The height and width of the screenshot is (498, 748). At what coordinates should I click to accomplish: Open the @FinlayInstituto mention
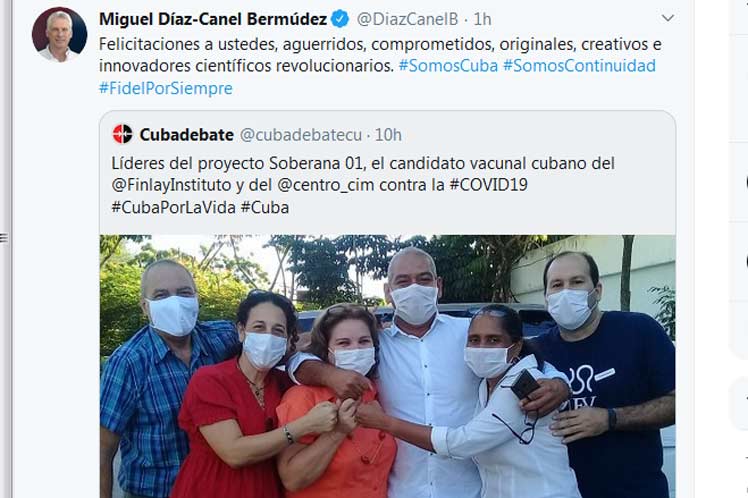pyautogui.click(x=171, y=185)
